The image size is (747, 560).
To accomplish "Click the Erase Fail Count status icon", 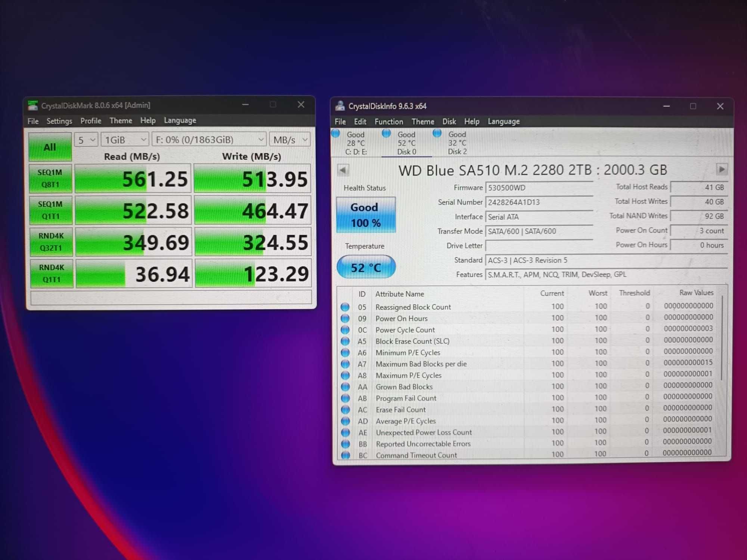I will tap(346, 410).
